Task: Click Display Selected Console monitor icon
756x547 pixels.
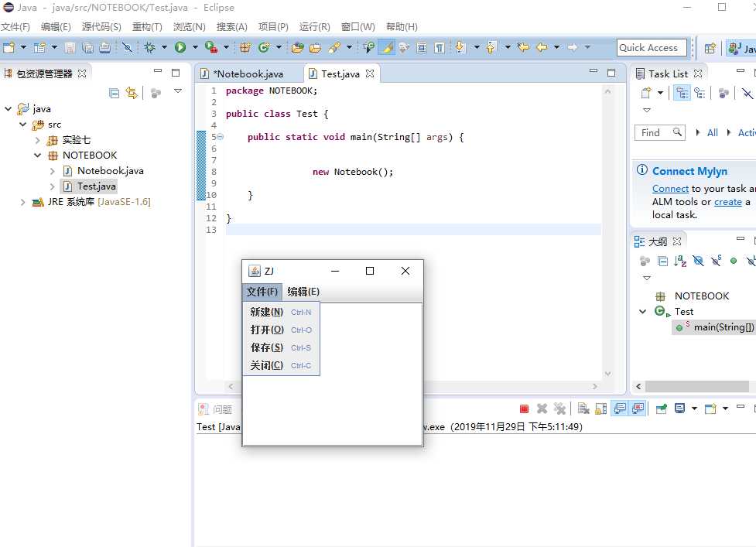Action: [x=680, y=409]
